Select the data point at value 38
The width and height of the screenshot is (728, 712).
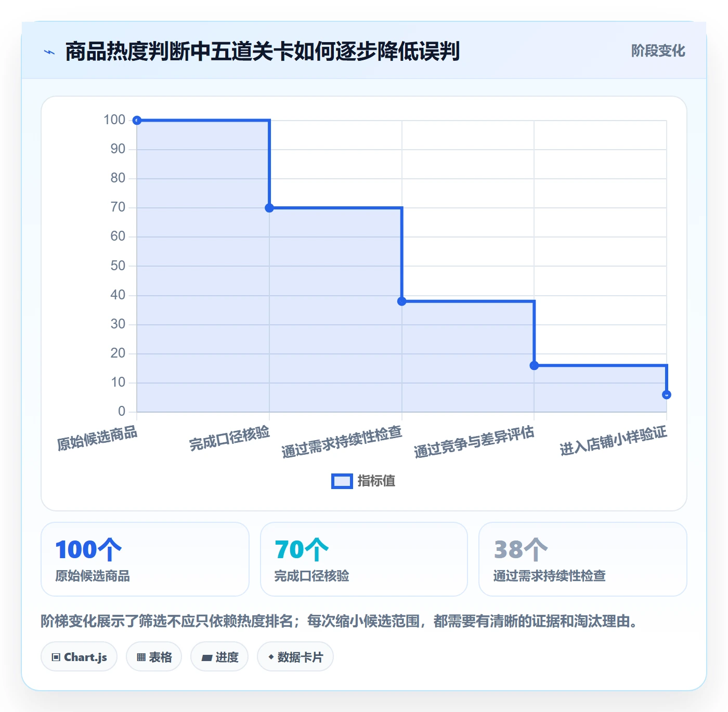(402, 301)
